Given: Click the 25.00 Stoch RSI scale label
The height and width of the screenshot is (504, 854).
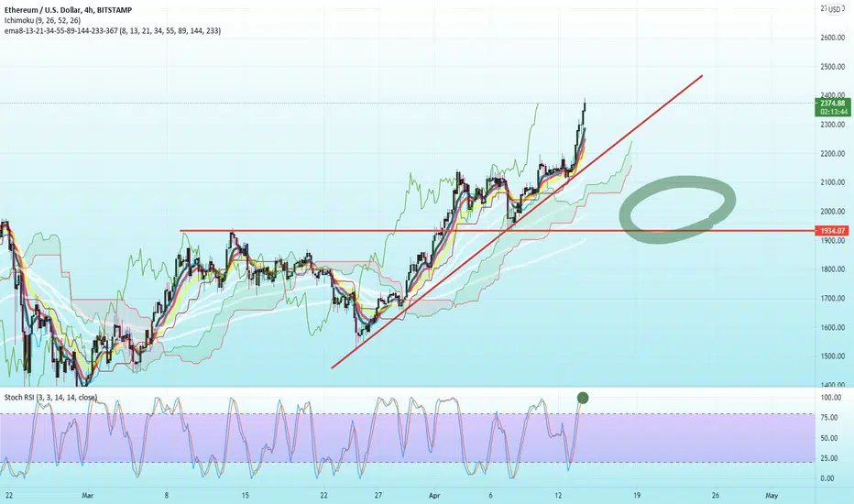Looking at the screenshot, I should tap(829, 458).
